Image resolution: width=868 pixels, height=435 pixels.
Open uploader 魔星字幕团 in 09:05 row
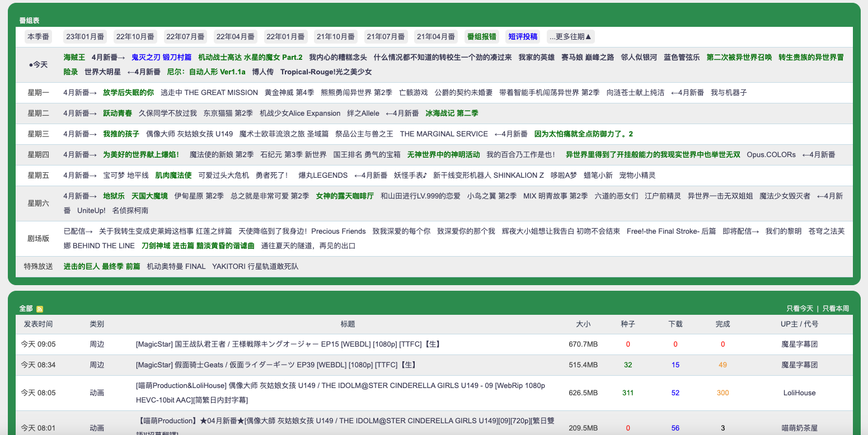tap(799, 344)
